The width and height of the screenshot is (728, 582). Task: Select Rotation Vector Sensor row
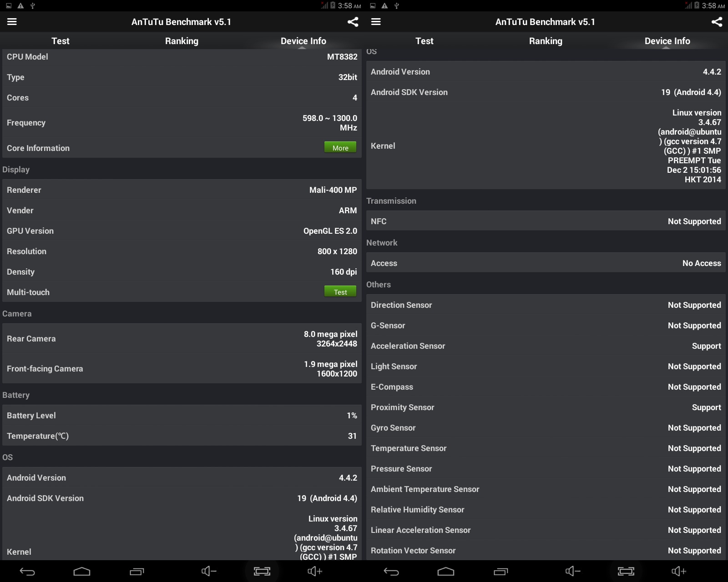[546, 551]
